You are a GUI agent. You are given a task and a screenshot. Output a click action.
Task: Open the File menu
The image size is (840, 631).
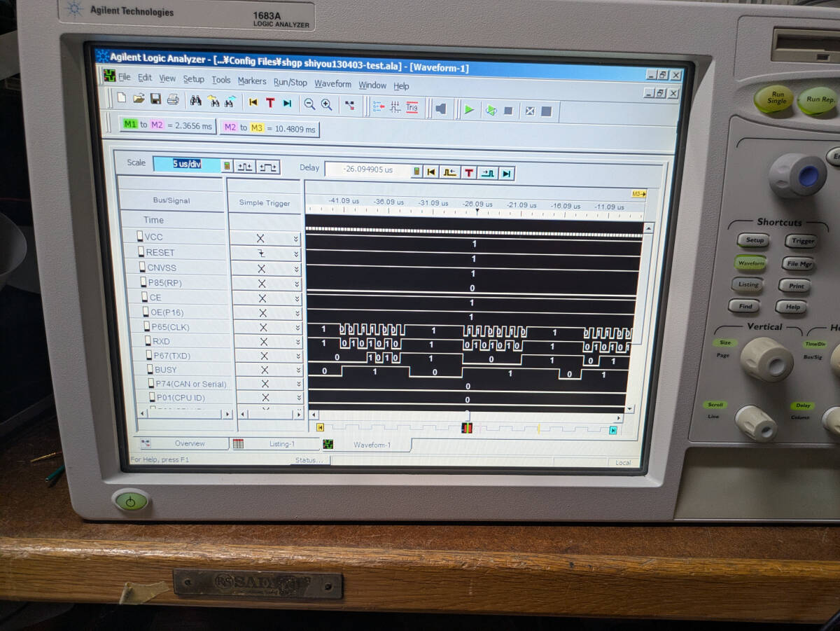pos(124,77)
